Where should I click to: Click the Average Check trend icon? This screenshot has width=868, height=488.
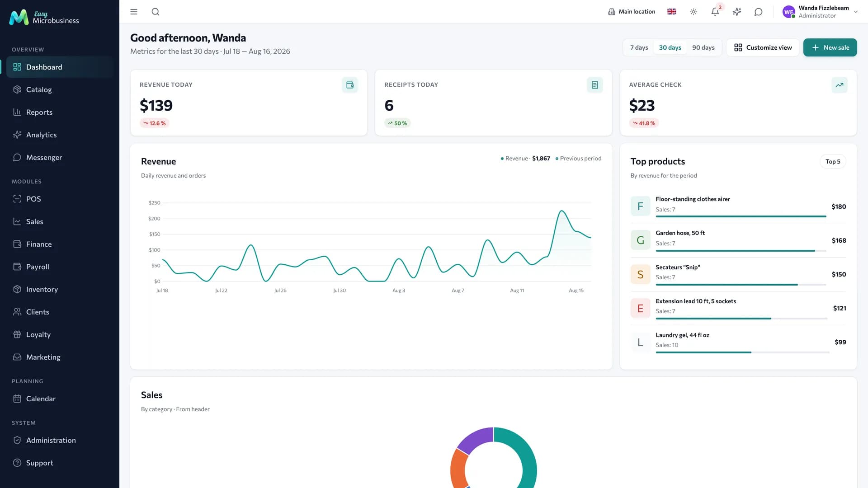pos(840,85)
